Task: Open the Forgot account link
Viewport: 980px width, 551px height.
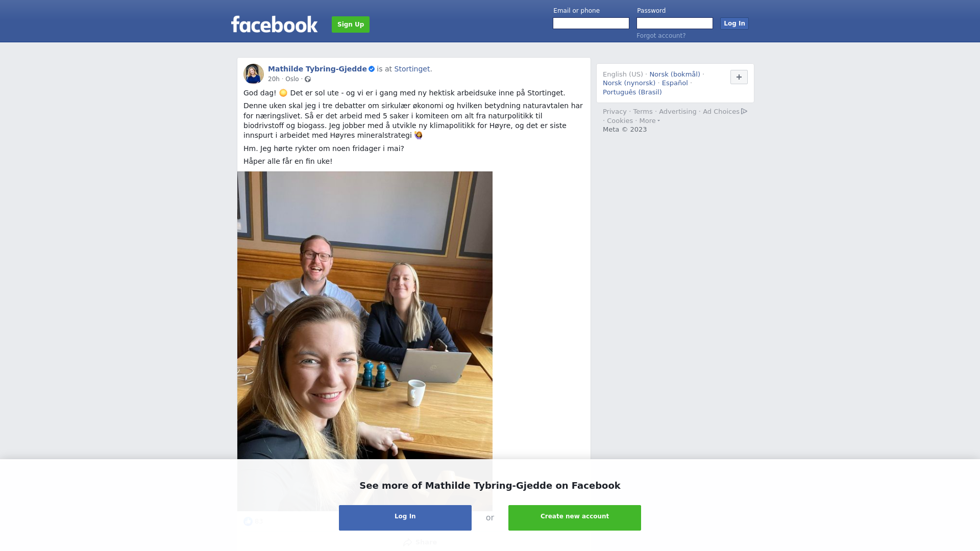Action: [661, 36]
